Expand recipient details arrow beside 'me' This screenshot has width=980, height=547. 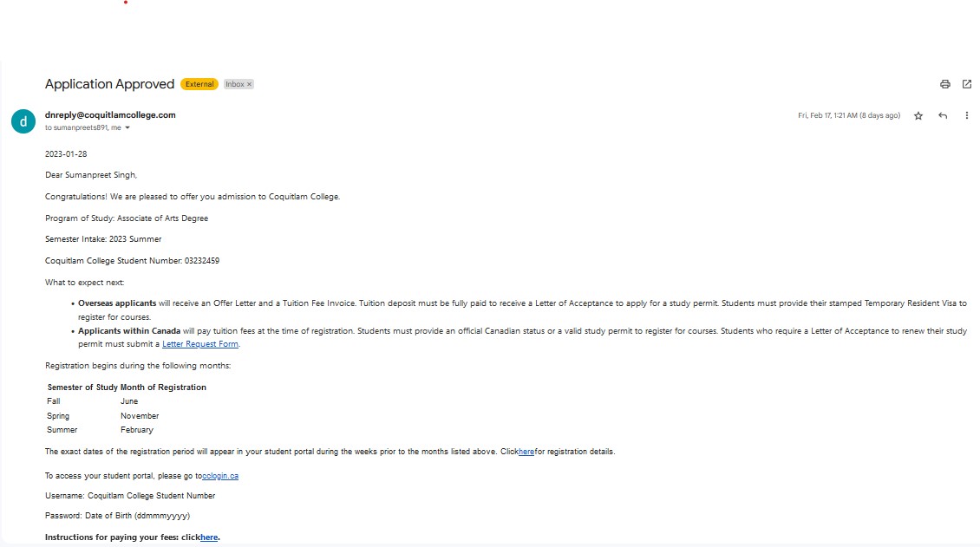tap(127, 128)
